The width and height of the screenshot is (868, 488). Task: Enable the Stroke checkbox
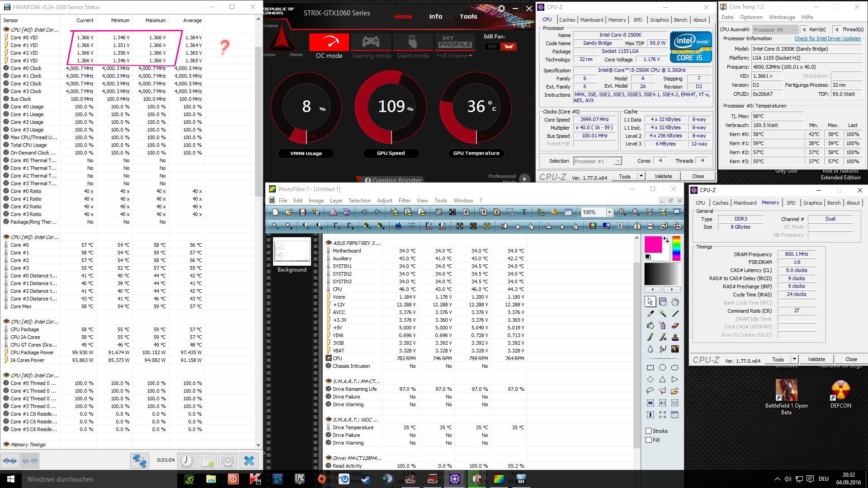pyautogui.click(x=649, y=431)
